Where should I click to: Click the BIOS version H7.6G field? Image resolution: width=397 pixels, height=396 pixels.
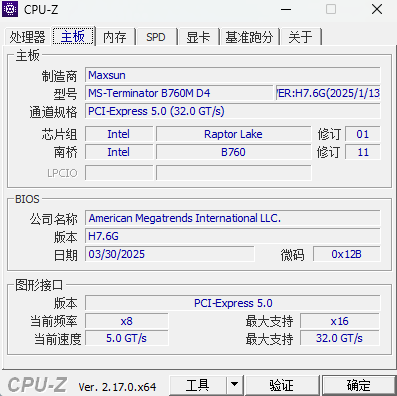pos(232,236)
